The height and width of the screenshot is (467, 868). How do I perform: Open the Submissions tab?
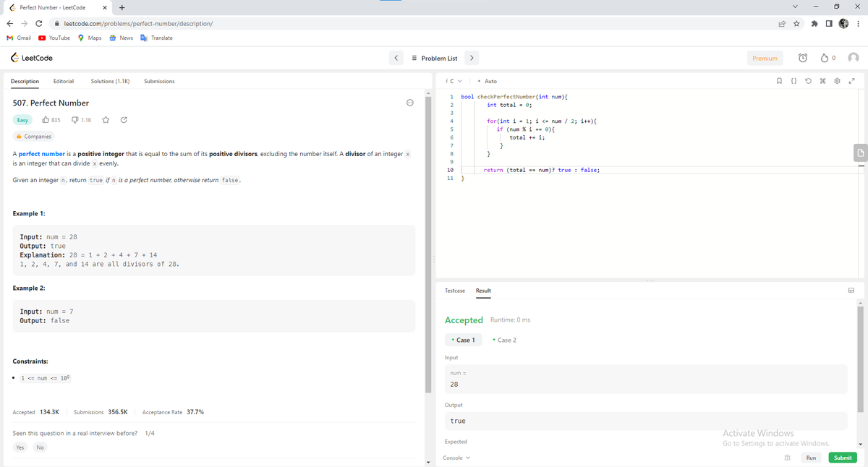(x=159, y=81)
